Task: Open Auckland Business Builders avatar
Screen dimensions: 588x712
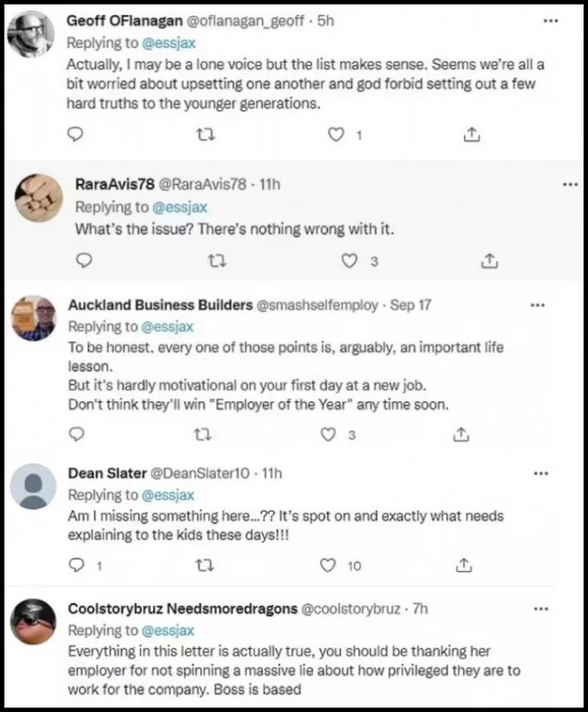Action: click(x=34, y=318)
